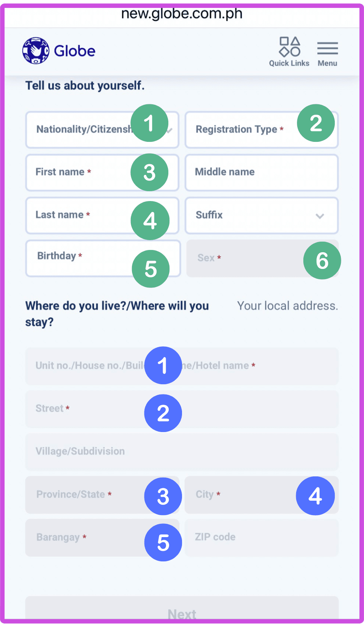Open the Sex selection field
The image size is (364, 627).
tap(243, 258)
